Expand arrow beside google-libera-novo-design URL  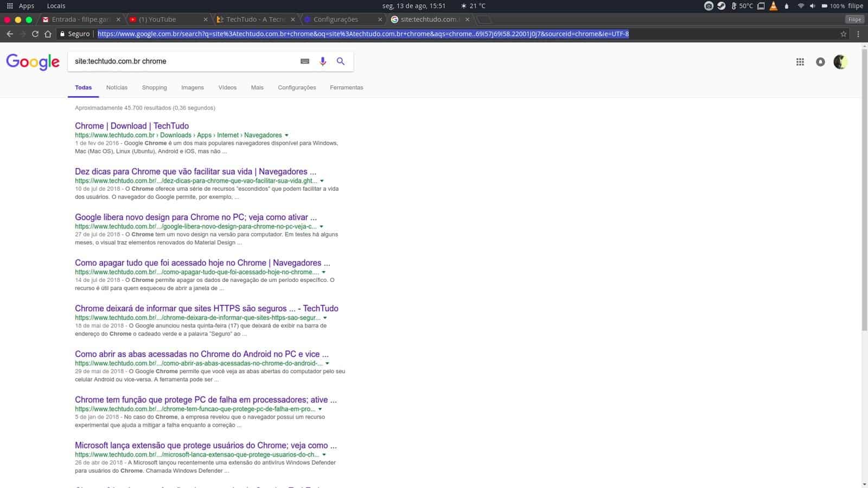321,227
